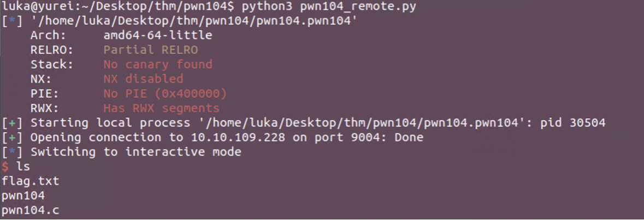The image size is (644, 220).
Task: Click the ls command after the $ prompt
Action: (x=23, y=167)
